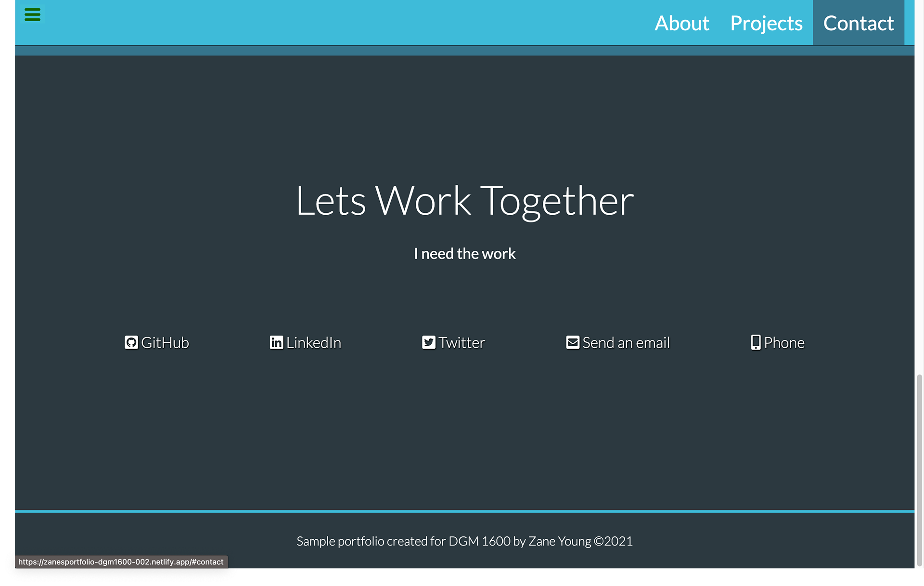Screen dimensions: 924x586
Task: Click the mobile phone icon
Action: coord(756,342)
